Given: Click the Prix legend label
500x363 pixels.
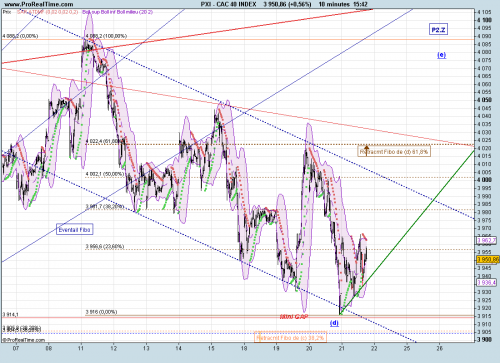Looking at the screenshot, I should pos(7,12).
